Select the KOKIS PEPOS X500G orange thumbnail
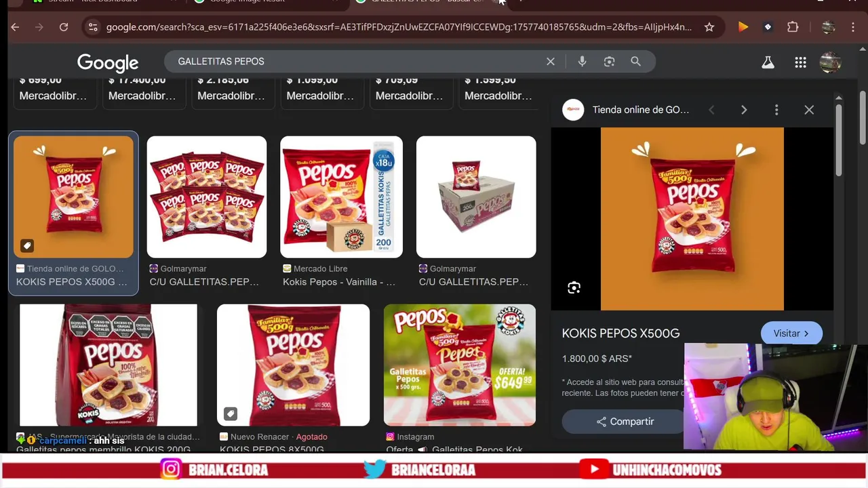Image resolution: width=868 pixels, height=488 pixels. (x=73, y=197)
